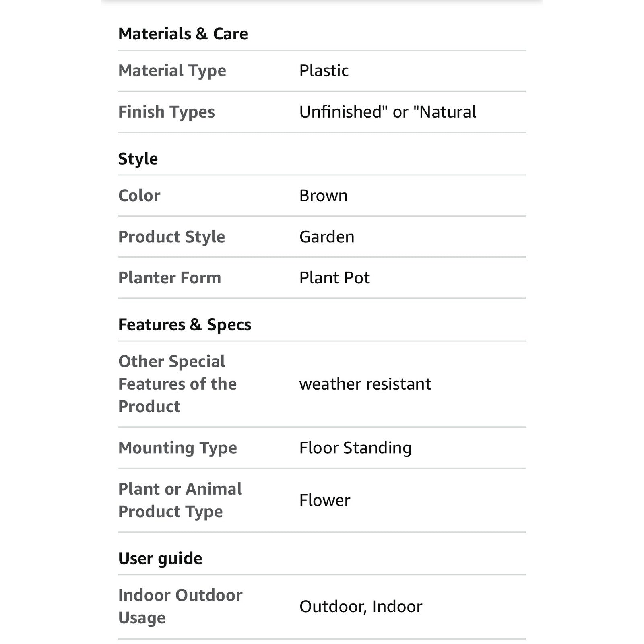Click the Brown color value

tap(323, 196)
